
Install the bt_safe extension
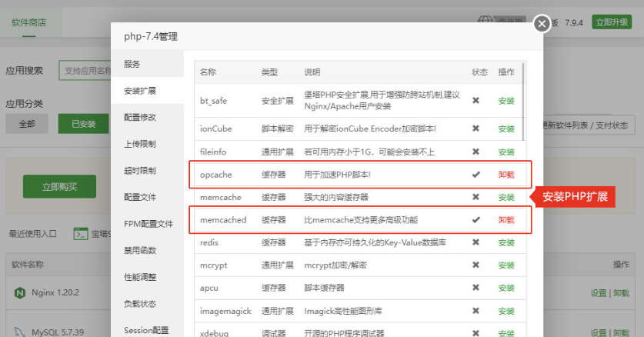click(x=506, y=101)
